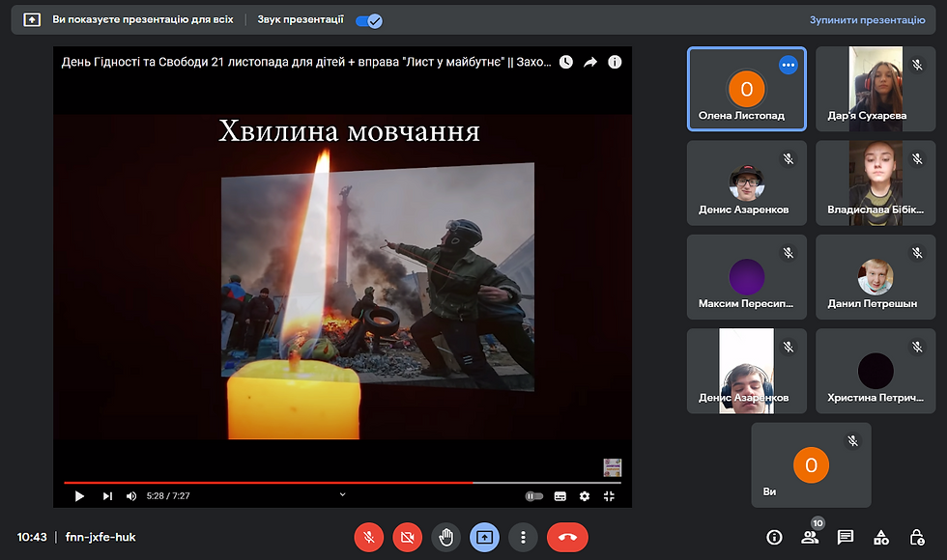Click muted mic icon on Данил Петрешын tile

[917, 253]
